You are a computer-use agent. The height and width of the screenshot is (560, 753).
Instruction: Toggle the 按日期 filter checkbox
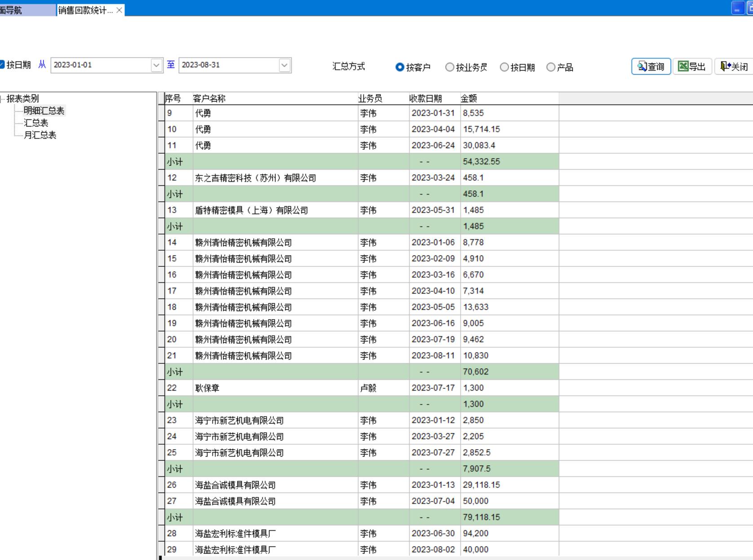(2, 65)
